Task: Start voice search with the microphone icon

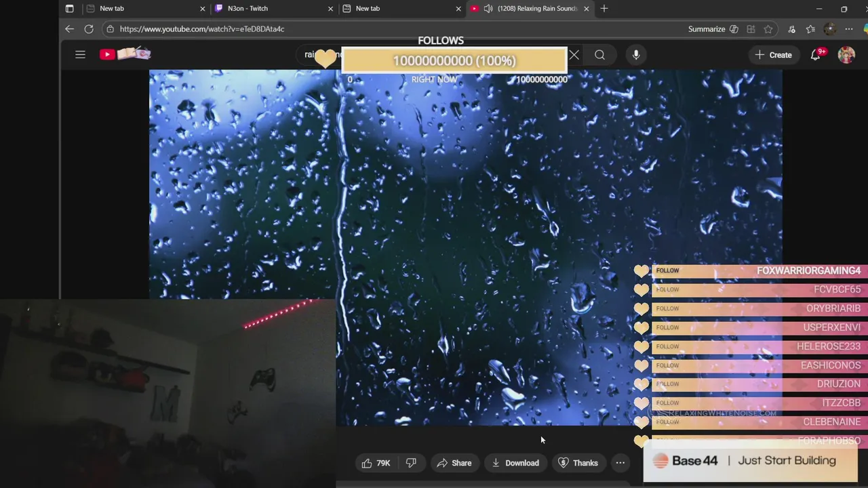Action: pyautogui.click(x=636, y=55)
